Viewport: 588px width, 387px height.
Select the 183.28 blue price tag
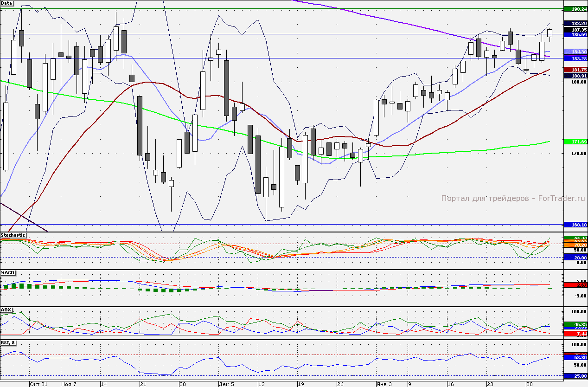(575, 58)
